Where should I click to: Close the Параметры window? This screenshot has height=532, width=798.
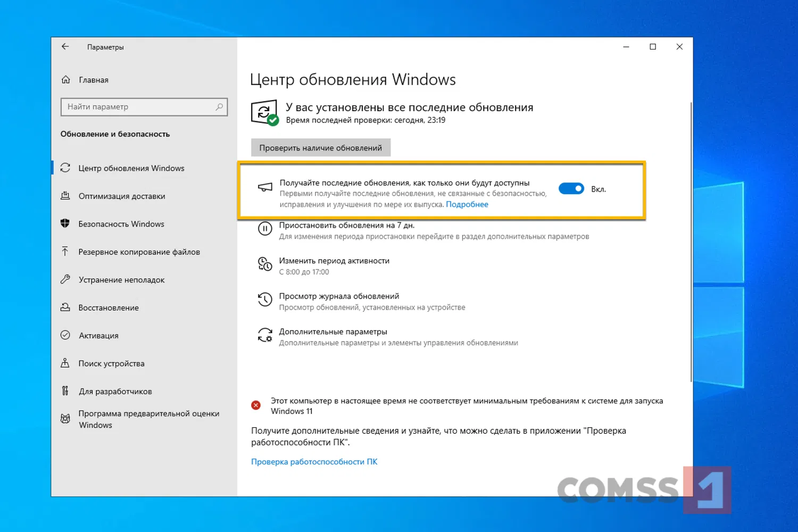679,47
